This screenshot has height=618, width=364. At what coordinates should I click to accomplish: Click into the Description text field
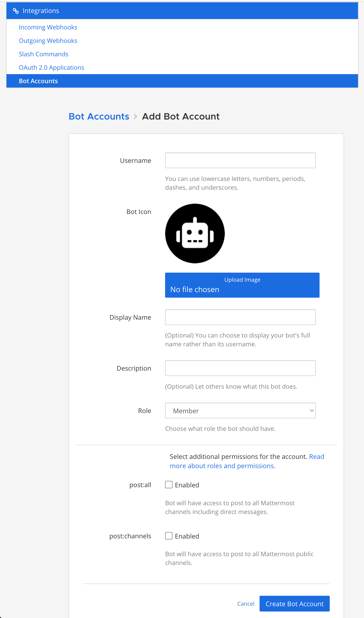240,368
